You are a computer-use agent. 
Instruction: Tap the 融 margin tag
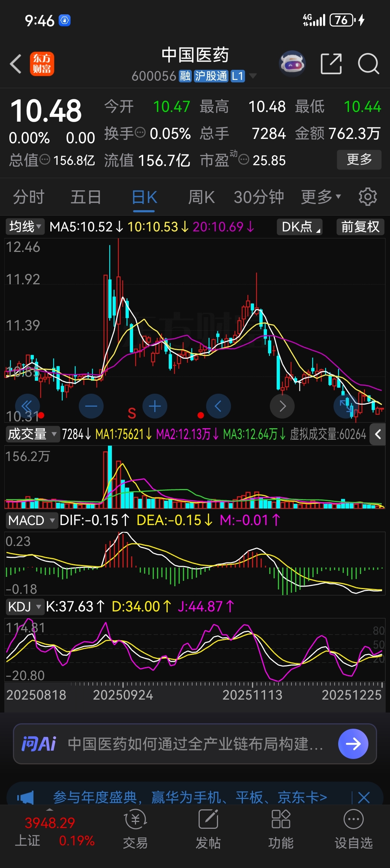(x=185, y=76)
